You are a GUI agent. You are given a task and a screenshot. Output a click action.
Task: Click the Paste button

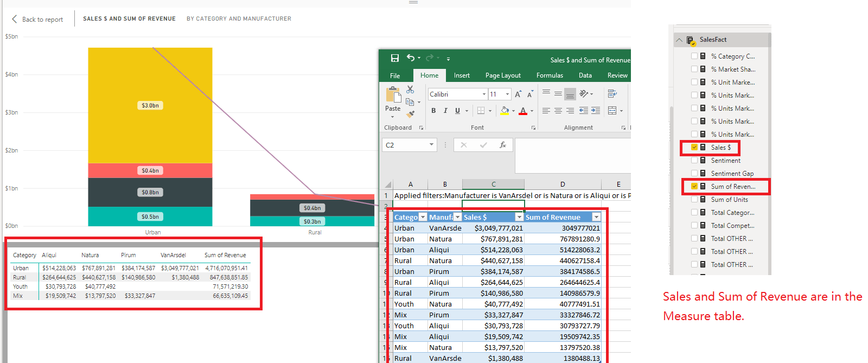tap(393, 95)
